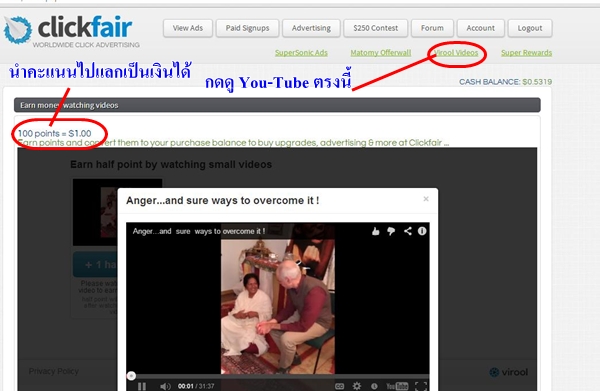Image resolution: width=600 pixels, height=391 pixels.
Task: Show video info icon
Action: [x=422, y=231]
